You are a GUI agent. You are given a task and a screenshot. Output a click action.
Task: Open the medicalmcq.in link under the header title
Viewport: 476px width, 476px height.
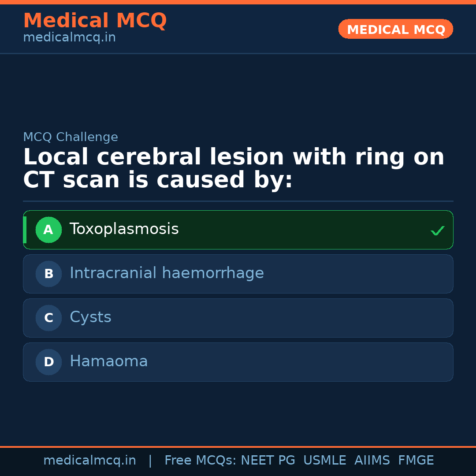[69, 38]
